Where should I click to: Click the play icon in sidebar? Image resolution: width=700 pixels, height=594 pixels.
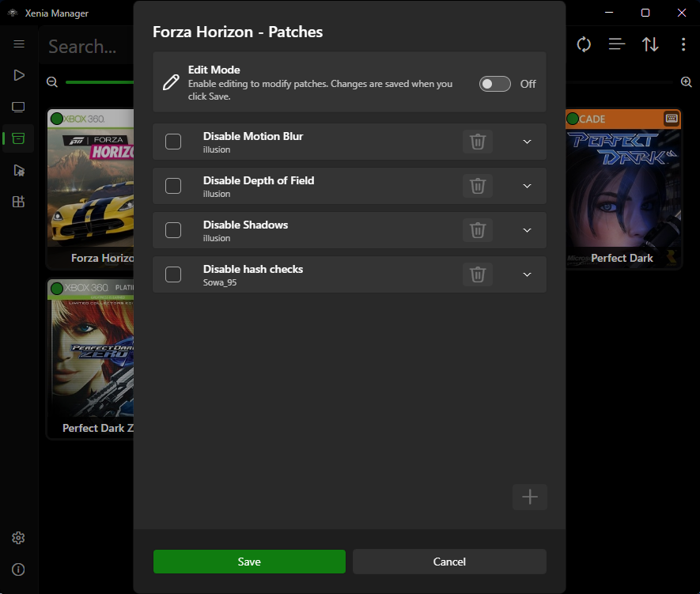19,75
